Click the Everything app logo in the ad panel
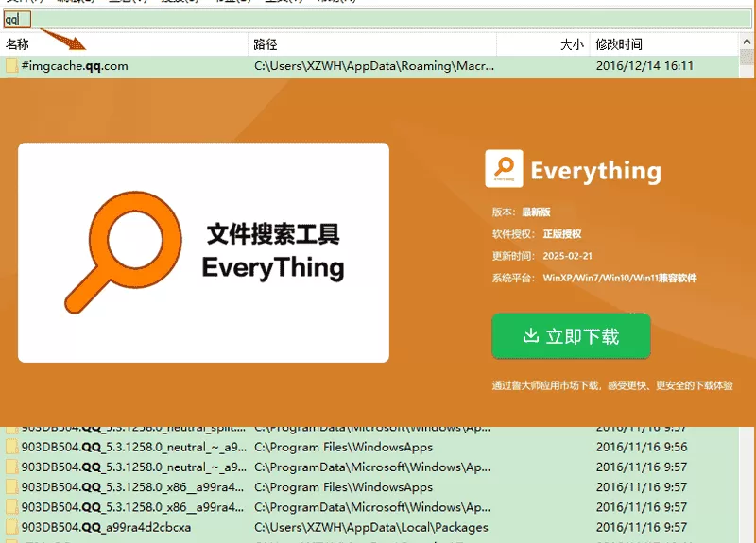 [x=504, y=168]
